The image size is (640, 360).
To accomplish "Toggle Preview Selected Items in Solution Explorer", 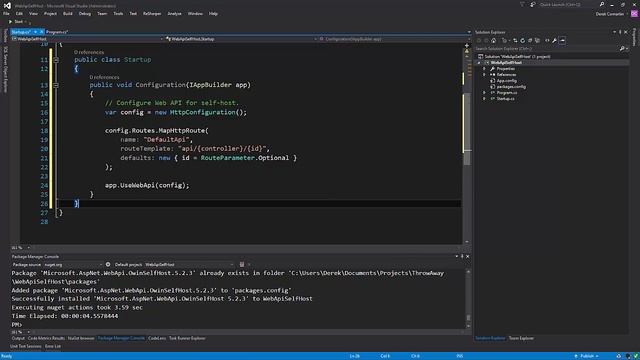I will 562,40.
